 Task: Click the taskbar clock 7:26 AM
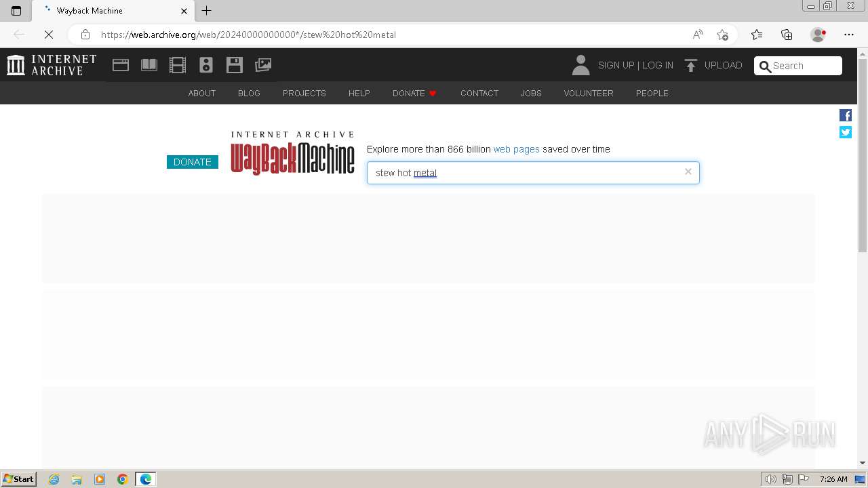coord(833,479)
